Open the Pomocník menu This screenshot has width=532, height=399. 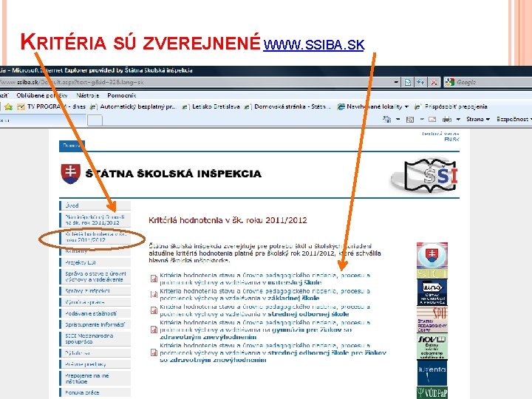[x=121, y=95]
